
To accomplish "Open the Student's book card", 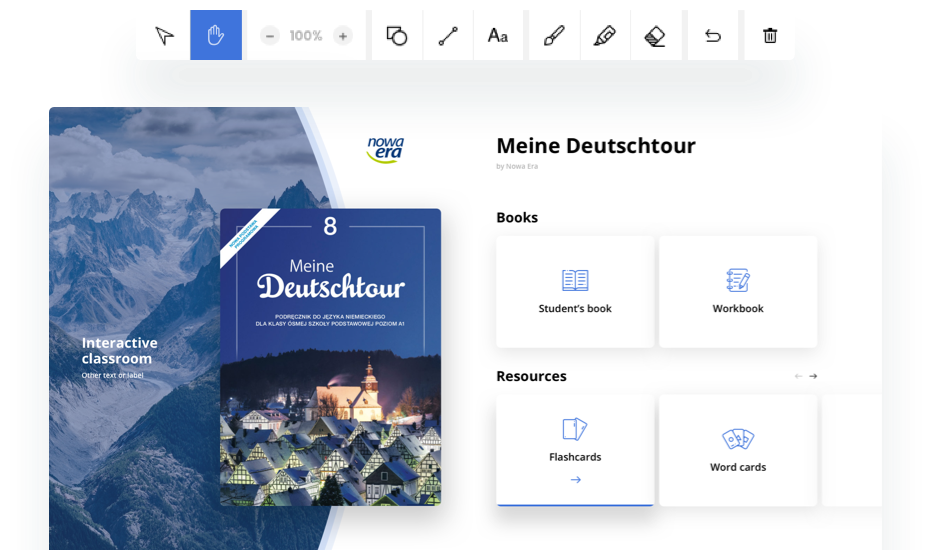I will click(575, 292).
